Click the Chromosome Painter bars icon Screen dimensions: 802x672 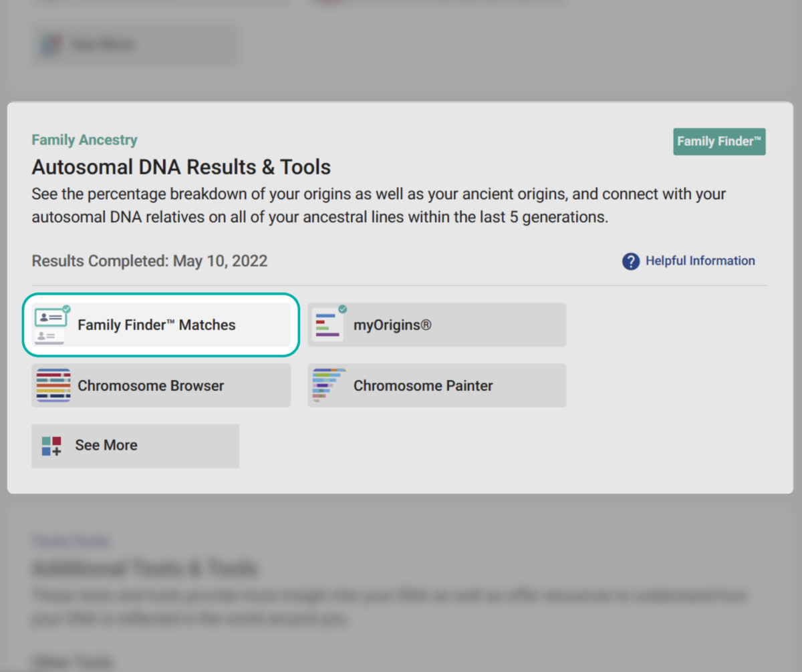coord(329,385)
